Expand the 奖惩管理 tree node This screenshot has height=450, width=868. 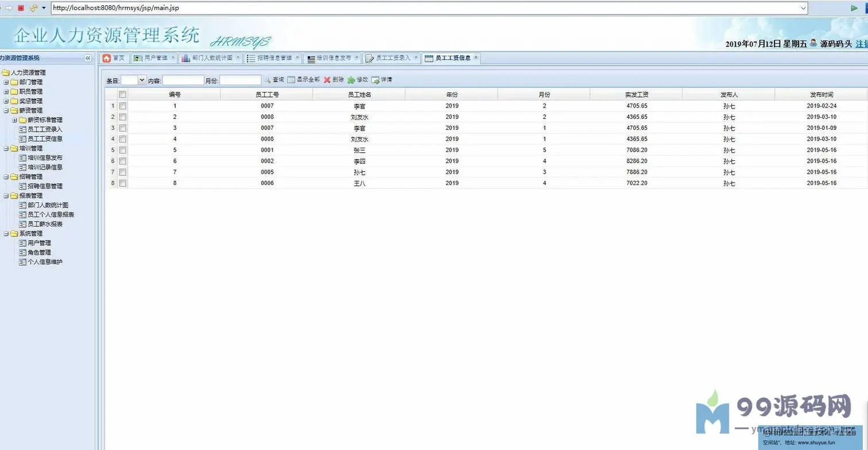pyautogui.click(x=6, y=101)
